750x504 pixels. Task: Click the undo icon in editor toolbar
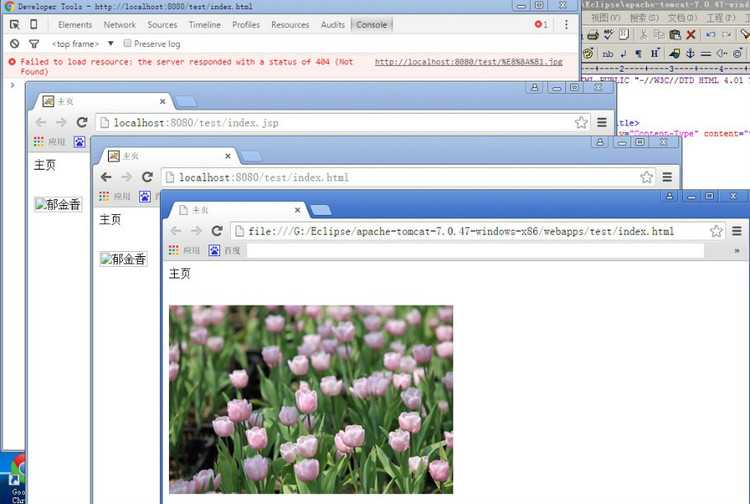710,34
